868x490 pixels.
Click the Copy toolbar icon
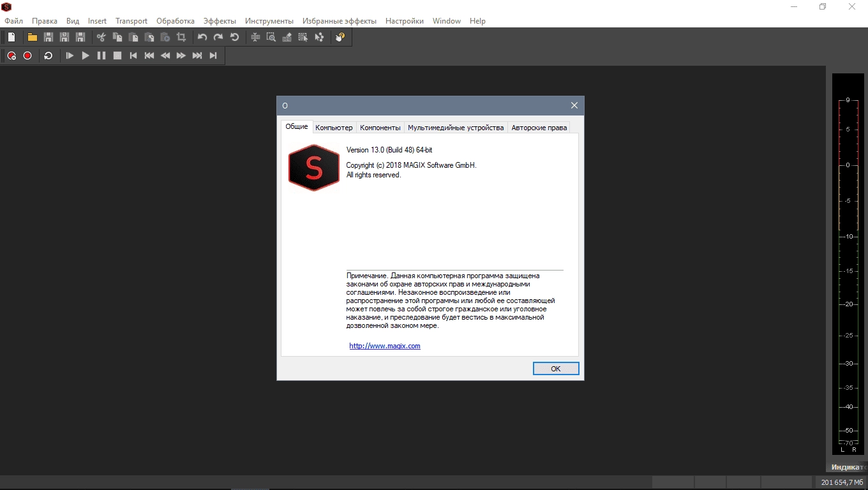(x=117, y=37)
